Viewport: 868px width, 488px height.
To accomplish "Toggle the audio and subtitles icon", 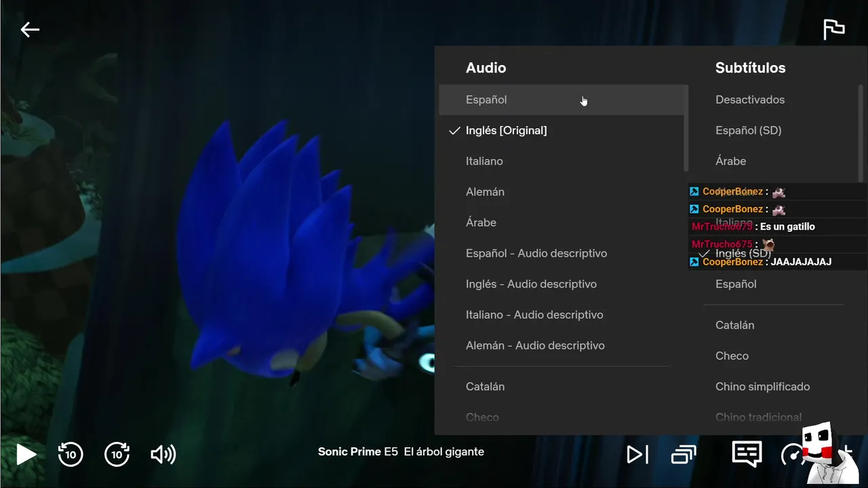I will click(x=747, y=454).
